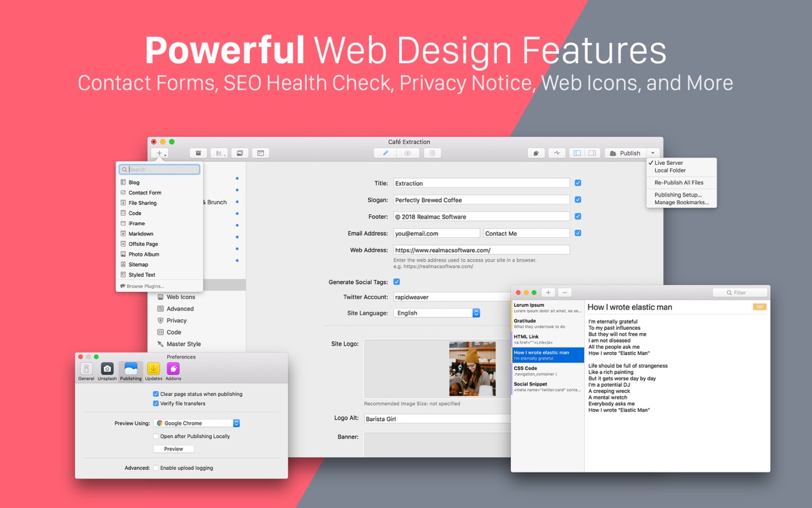
Task: Choose Re-Publish All Files from menu
Action: click(x=679, y=183)
